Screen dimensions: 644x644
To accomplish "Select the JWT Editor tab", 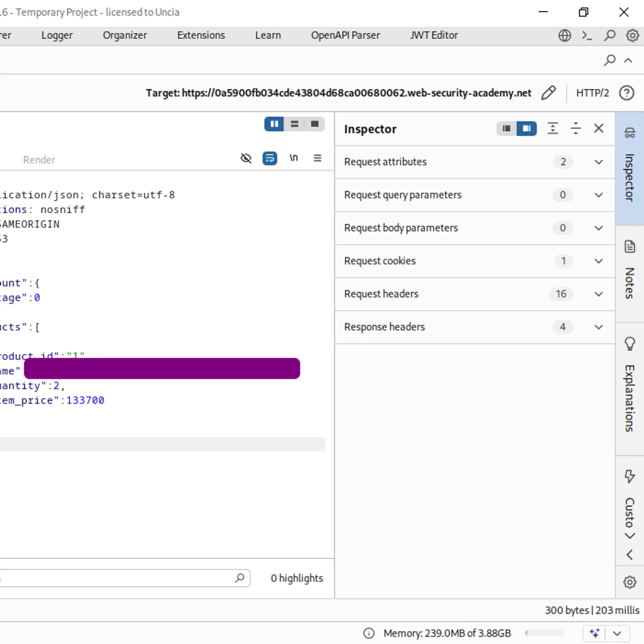I will click(434, 35).
